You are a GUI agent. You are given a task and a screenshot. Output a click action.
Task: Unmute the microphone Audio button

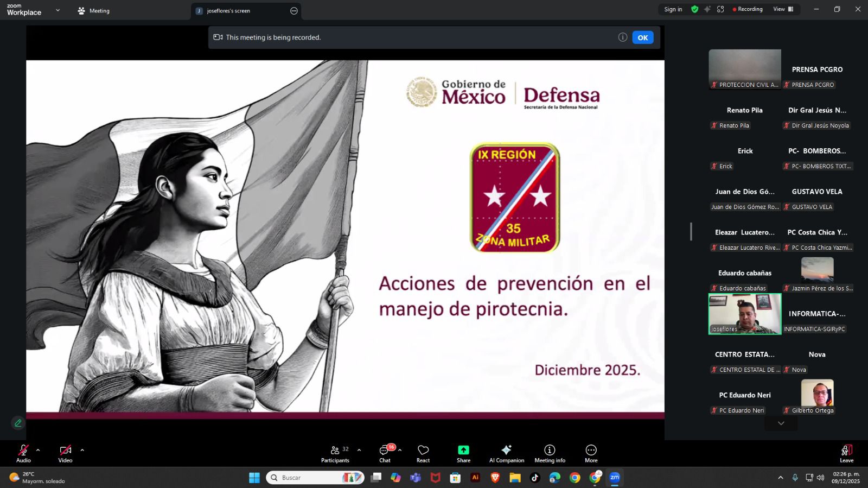[23, 453]
